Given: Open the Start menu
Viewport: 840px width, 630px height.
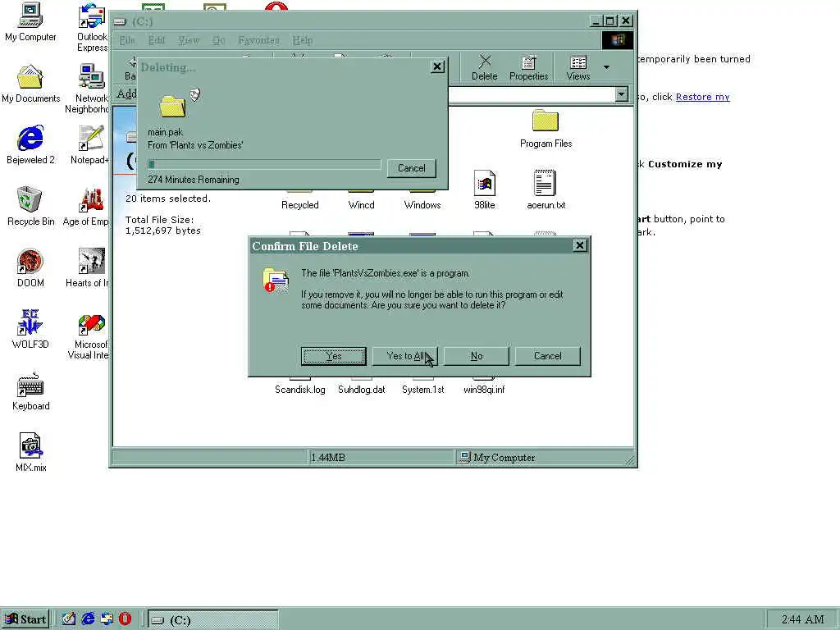Looking at the screenshot, I should tap(25, 619).
